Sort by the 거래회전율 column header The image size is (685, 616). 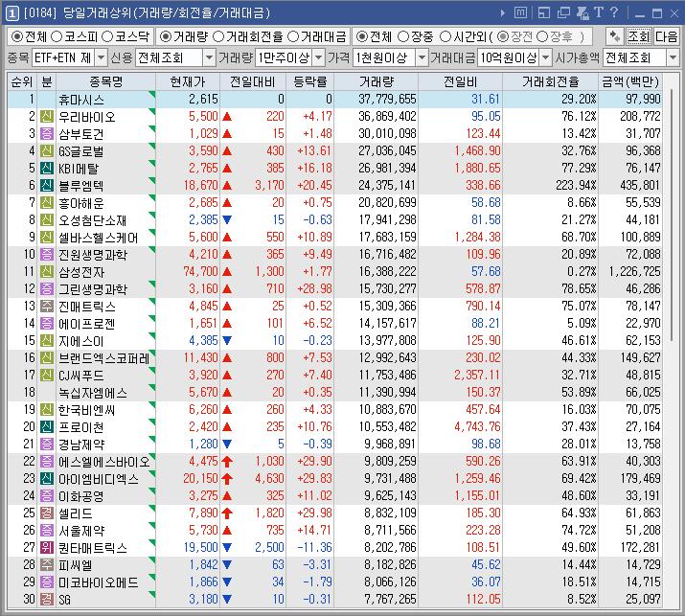click(x=551, y=81)
